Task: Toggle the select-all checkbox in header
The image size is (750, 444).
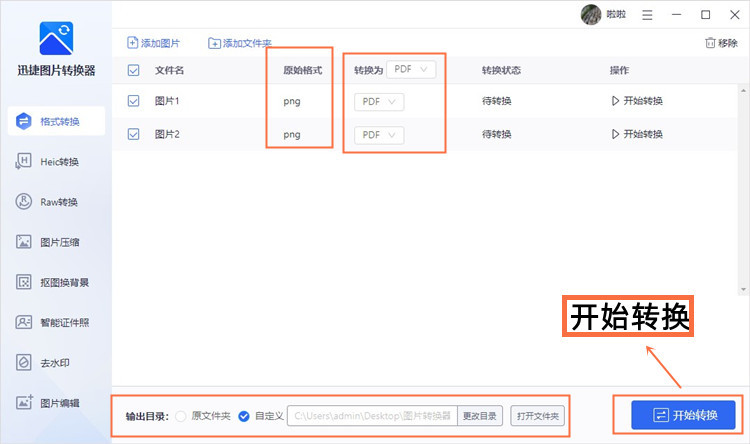Action: click(133, 70)
